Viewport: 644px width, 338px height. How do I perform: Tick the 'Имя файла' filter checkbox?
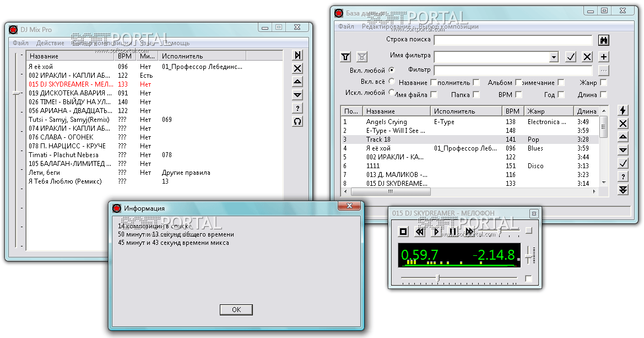pyautogui.click(x=434, y=95)
